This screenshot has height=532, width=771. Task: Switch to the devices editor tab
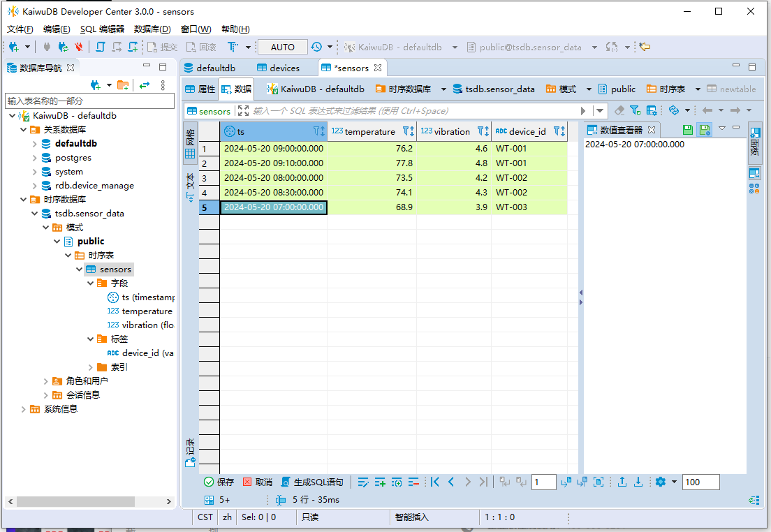[279, 68]
